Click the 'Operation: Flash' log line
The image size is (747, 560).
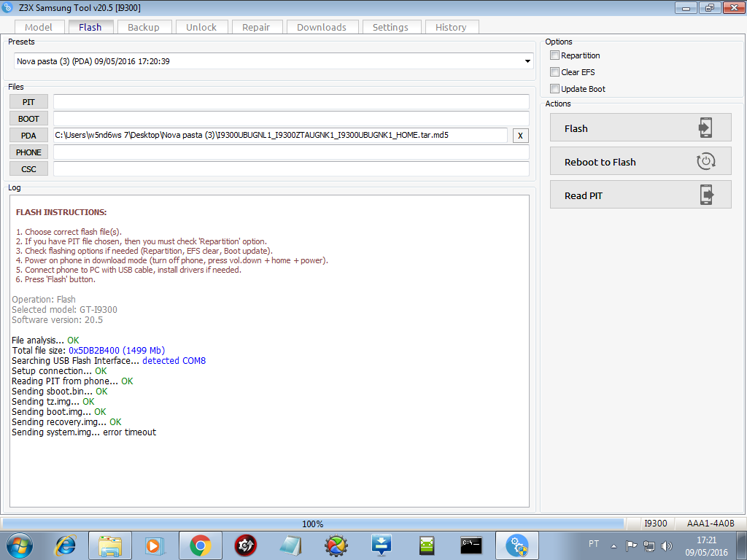point(44,300)
